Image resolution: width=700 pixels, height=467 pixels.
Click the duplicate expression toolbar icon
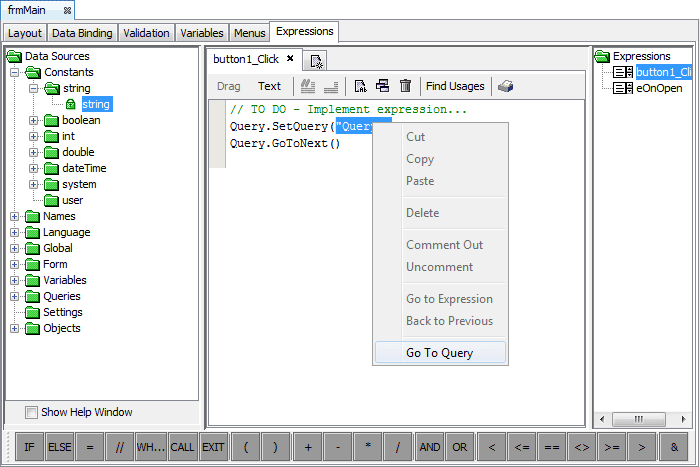click(382, 87)
